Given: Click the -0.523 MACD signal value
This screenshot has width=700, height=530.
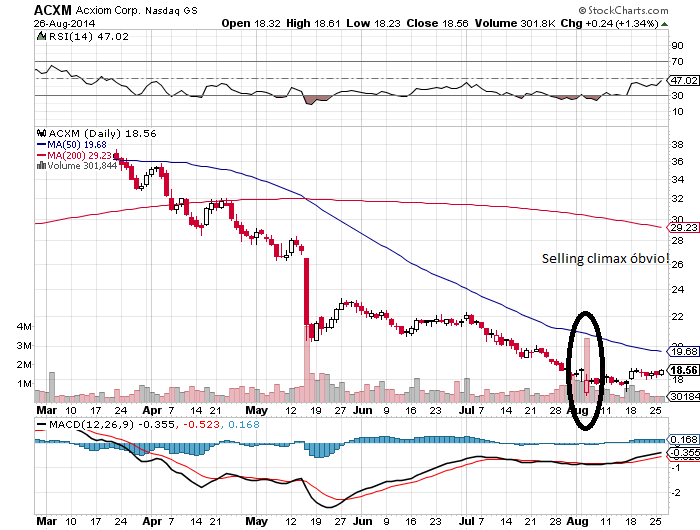Looking at the screenshot, I should 200,424.
